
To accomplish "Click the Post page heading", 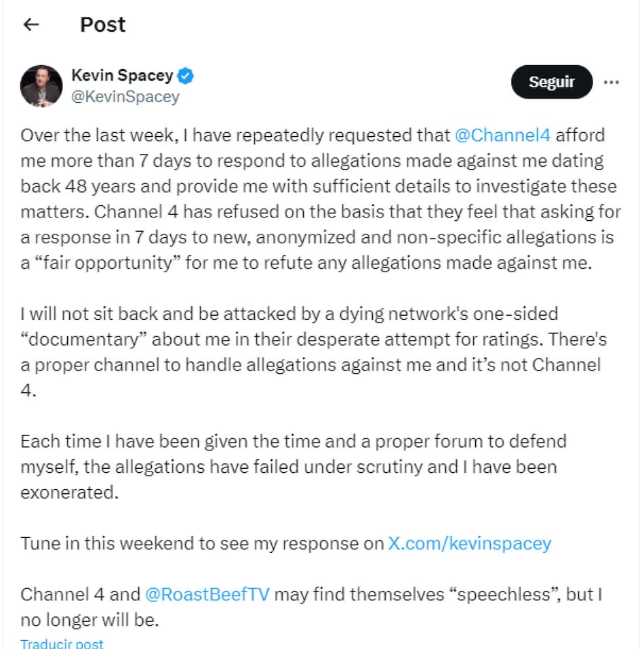I will pos(103,25).
